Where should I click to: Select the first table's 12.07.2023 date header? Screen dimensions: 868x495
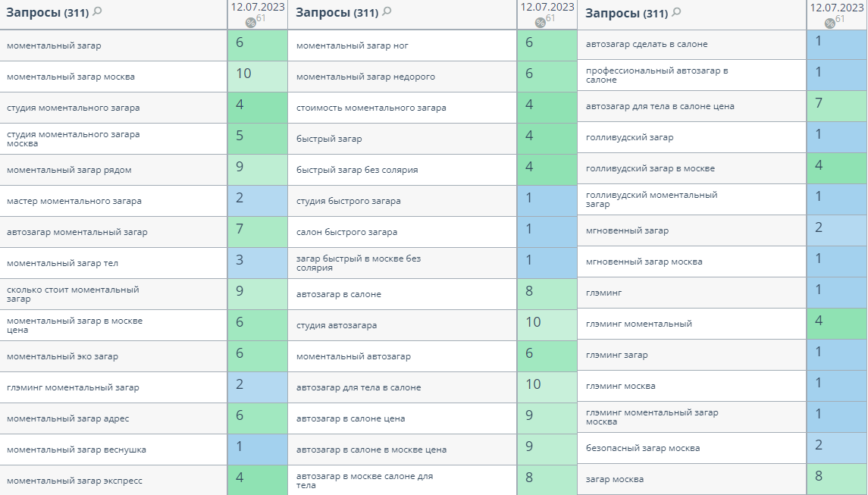coord(258,7)
